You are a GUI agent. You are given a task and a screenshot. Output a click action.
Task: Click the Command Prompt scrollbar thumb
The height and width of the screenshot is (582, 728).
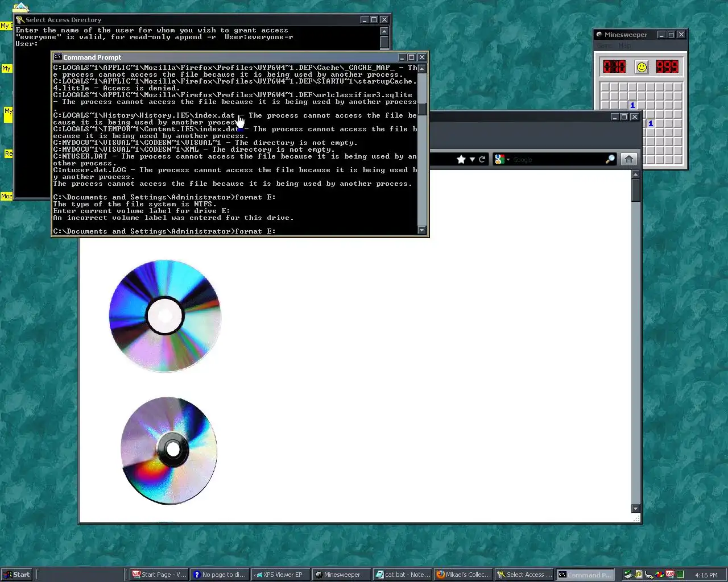pos(422,109)
